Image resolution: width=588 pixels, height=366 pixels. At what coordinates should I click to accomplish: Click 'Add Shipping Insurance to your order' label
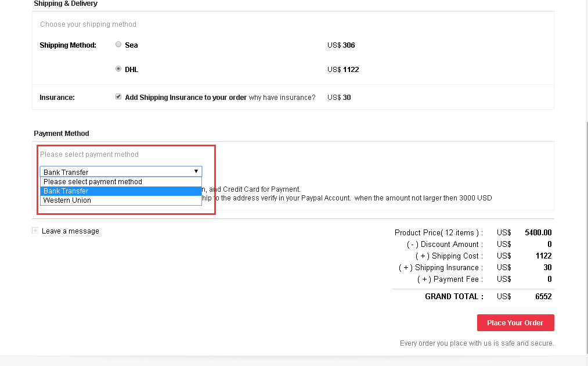tap(186, 98)
